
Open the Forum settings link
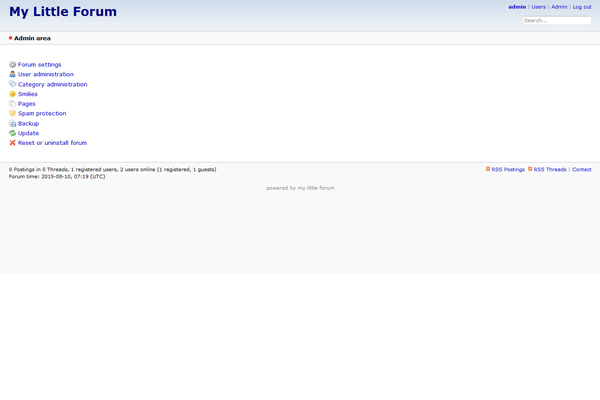click(x=40, y=64)
